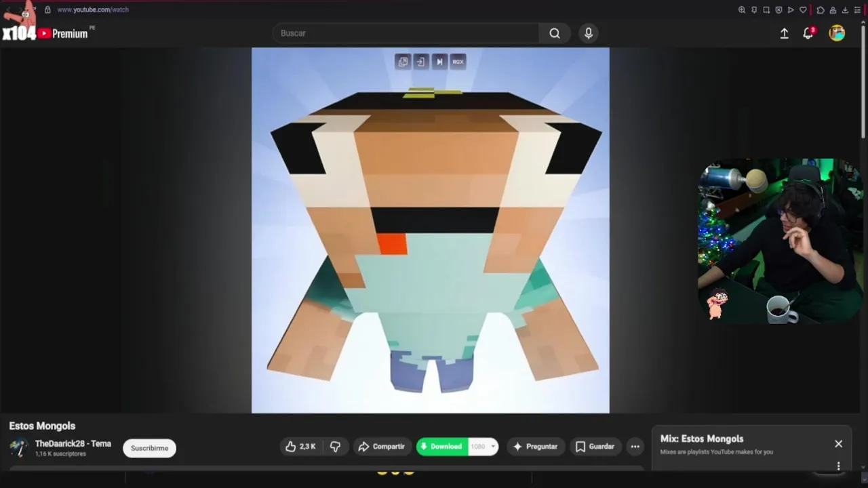868x488 pixels.
Task: Click the browser profile stamp icon
Action: 833,10
